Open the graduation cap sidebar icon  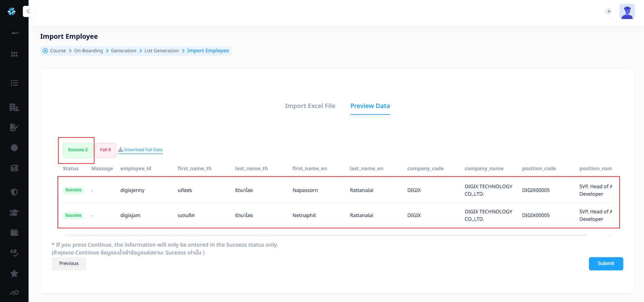[x=14, y=213]
